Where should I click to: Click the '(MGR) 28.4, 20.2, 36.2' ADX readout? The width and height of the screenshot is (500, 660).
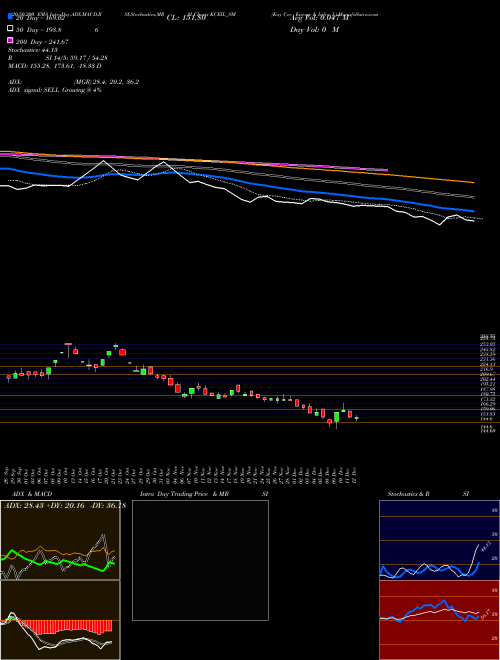tap(106, 82)
